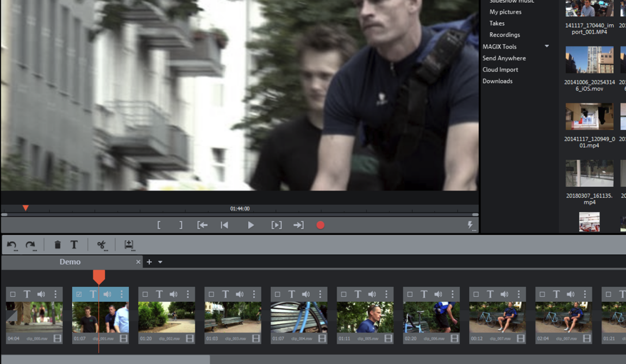Click the red record button
The width and height of the screenshot is (626, 364).
point(320,225)
